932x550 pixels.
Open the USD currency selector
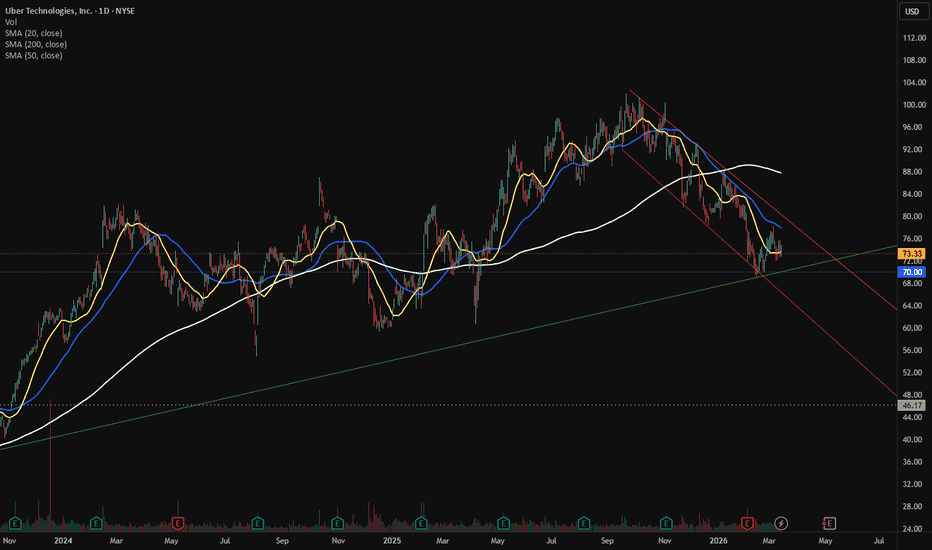[x=912, y=12]
